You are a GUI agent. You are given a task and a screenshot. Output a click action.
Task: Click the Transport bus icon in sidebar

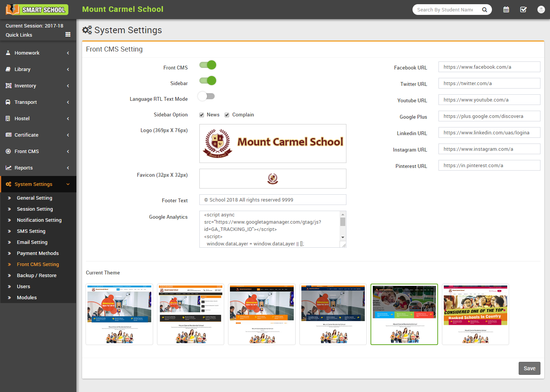(x=8, y=102)
